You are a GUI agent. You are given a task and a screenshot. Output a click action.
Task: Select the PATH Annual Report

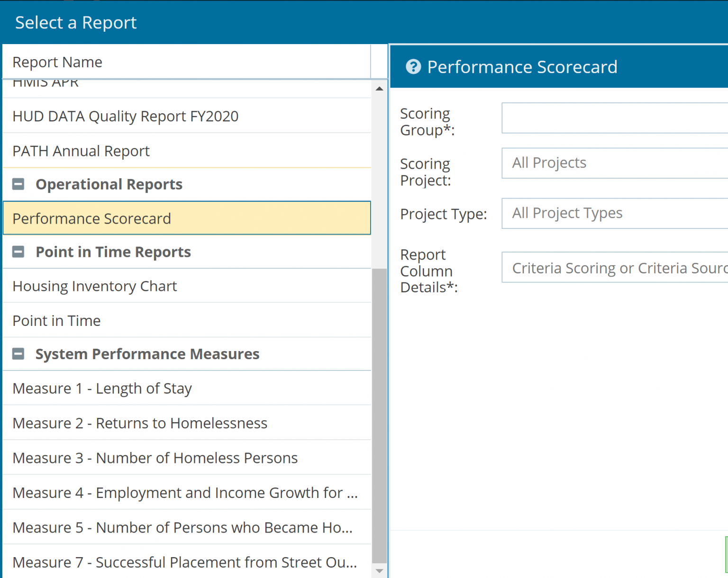point(81,151)
